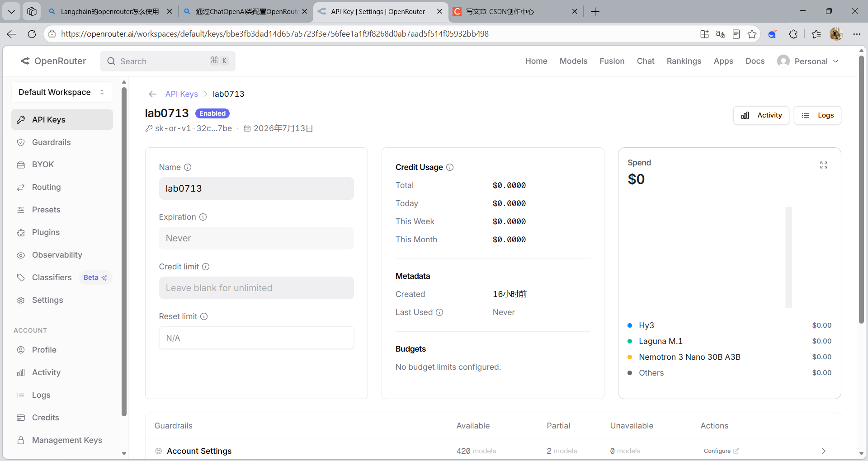The image size is (868, 461).
Task: Open the reading view icon
Action: coord(736,34)
